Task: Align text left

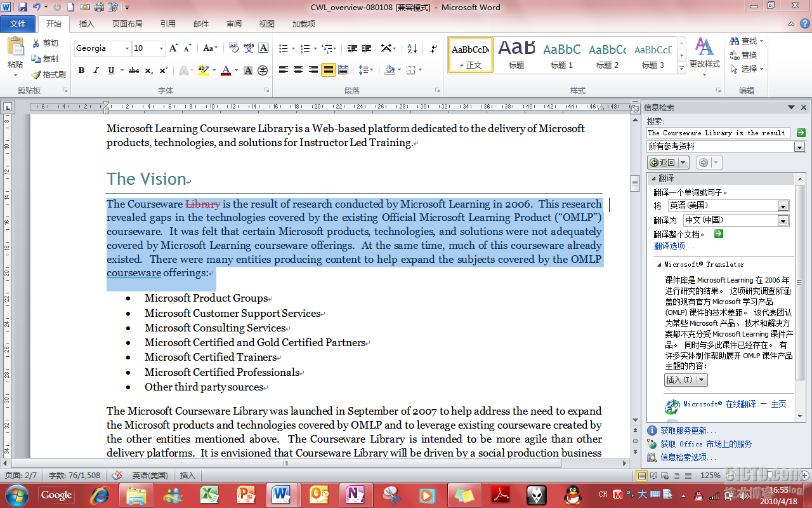Action: [284, 70]
